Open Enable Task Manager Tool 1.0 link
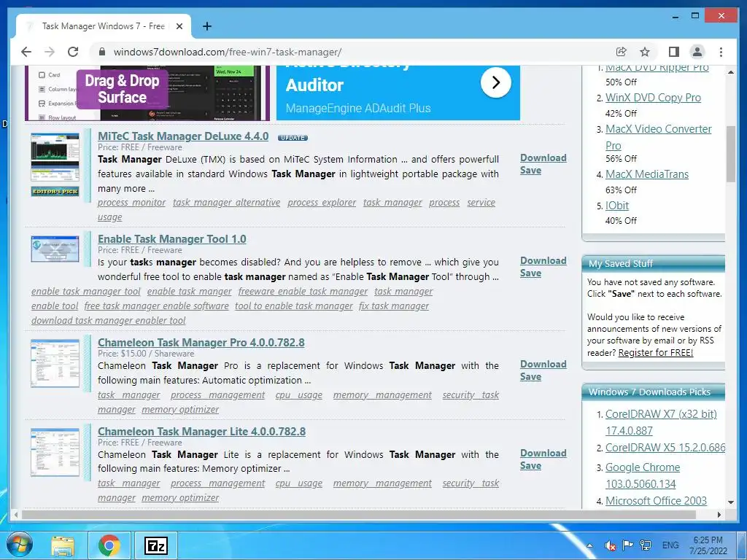 (x=172, y=239)
